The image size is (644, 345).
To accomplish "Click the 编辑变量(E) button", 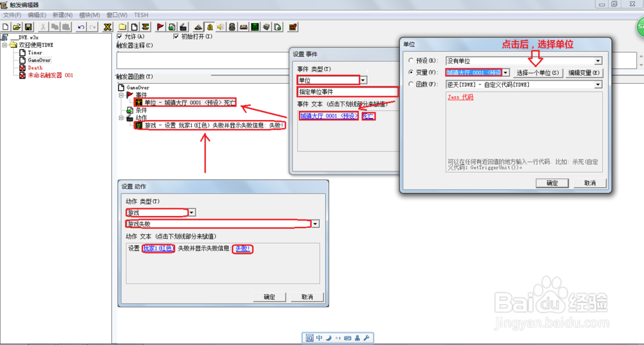I will (x=584, y=73).
